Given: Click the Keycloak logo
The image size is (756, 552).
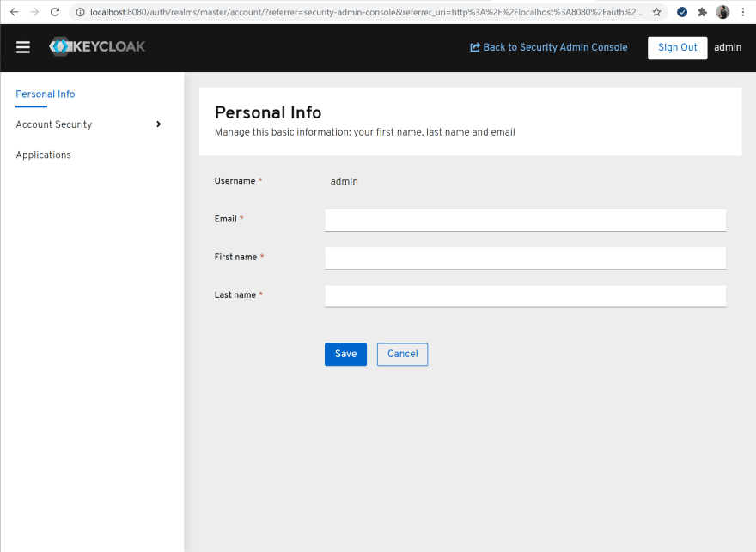Looking at the screenshot, I should pos(97,46).
